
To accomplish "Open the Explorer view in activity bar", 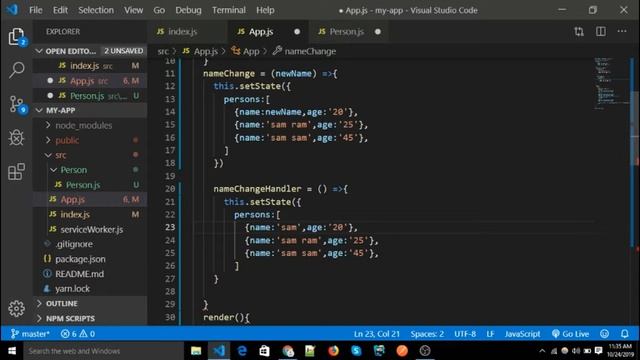I will (16, 37).
